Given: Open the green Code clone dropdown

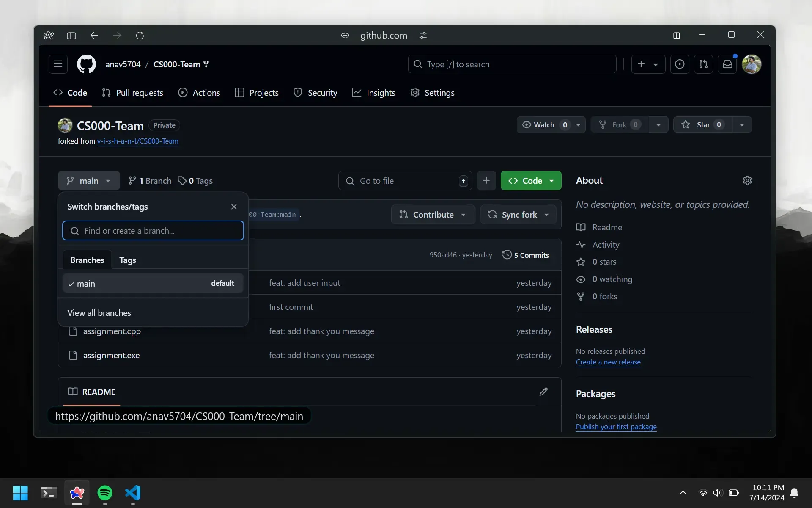Looking at the screenshot, I should [531, 181].
